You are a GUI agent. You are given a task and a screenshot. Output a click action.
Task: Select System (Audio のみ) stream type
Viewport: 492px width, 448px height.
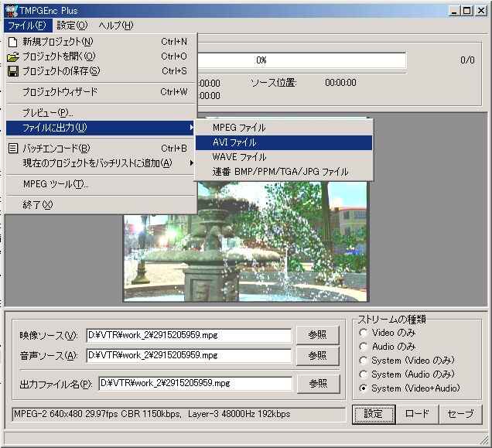[407, 374]
